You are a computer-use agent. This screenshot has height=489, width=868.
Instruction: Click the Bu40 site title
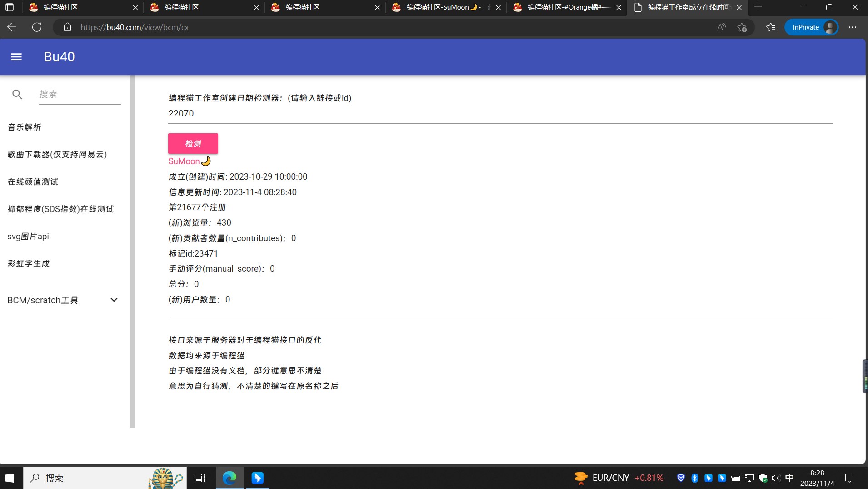(x=59, y=57)
